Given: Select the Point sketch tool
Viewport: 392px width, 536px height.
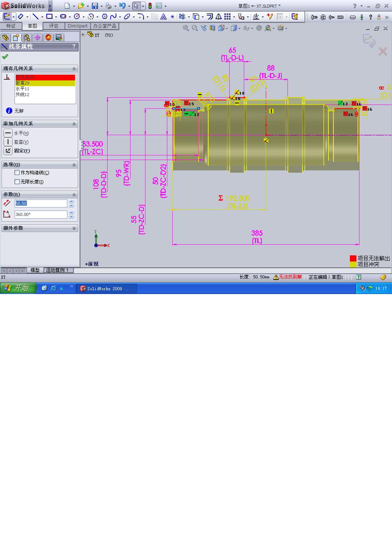Looking at the screenshot, I should click(x=173, y=16).
